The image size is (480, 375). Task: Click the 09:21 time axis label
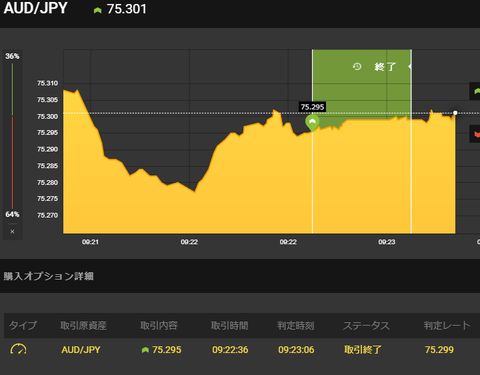coord(90,242)
